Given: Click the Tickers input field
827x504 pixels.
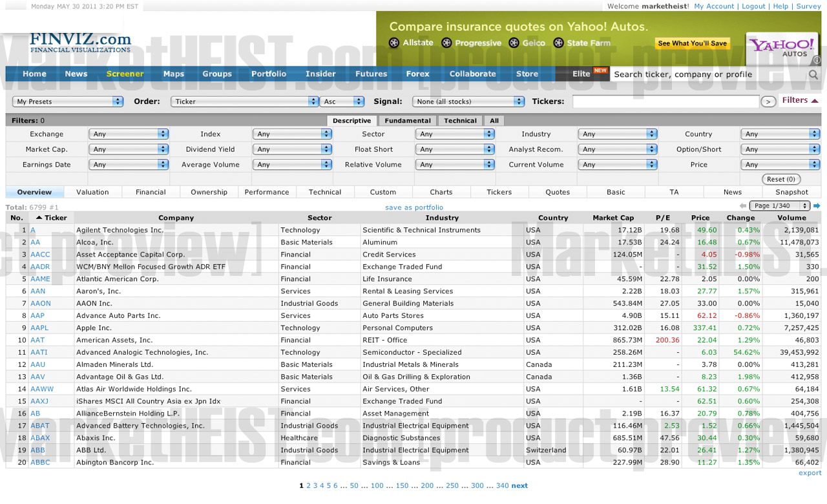Looking at the screenshot, I should click(665, 101).
